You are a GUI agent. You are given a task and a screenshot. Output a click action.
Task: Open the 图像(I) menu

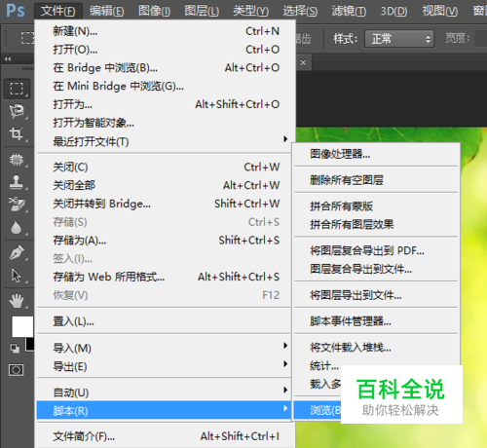tap(154, 11)
